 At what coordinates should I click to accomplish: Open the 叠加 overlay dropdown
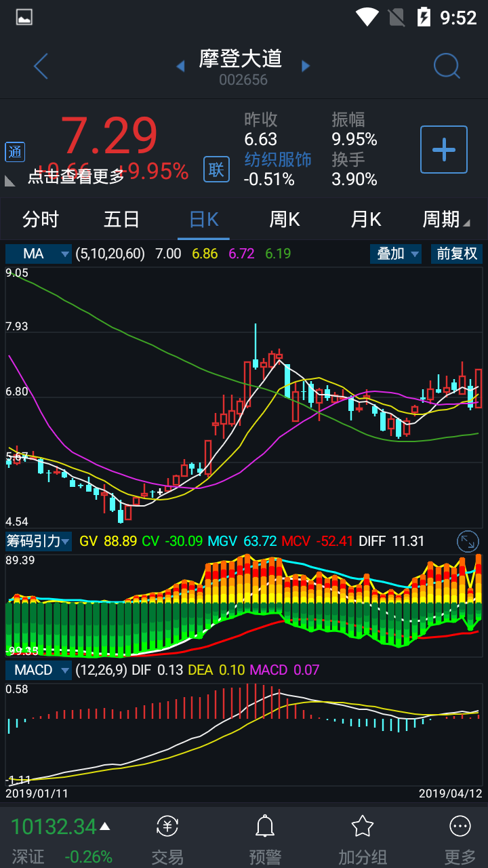[396, 254]
